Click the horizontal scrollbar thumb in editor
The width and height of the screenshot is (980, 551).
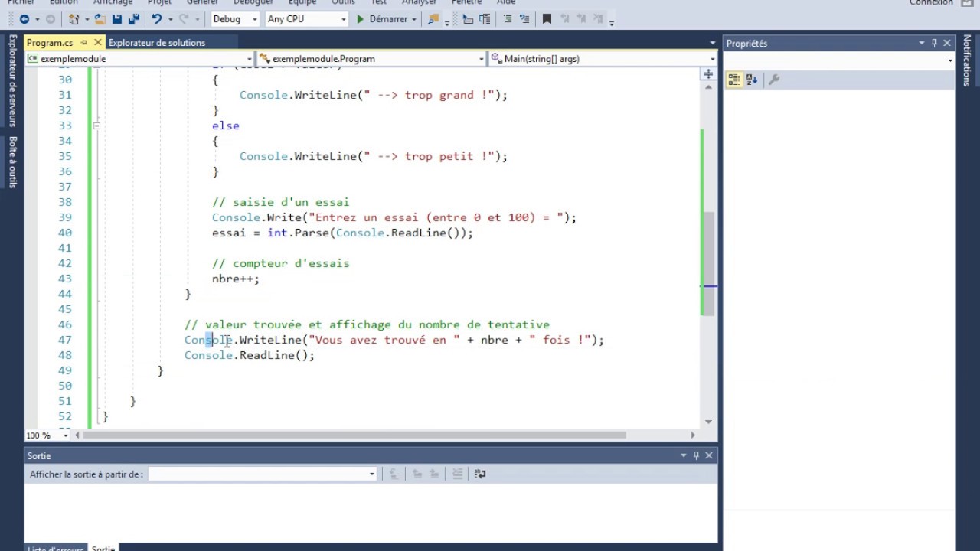click(x=354, y=435)
